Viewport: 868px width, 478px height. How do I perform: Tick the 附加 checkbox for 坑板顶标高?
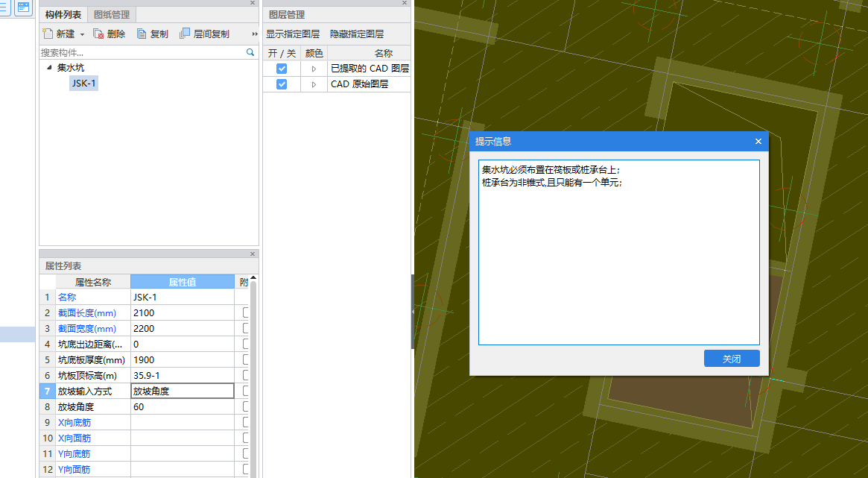pos(246,376)
